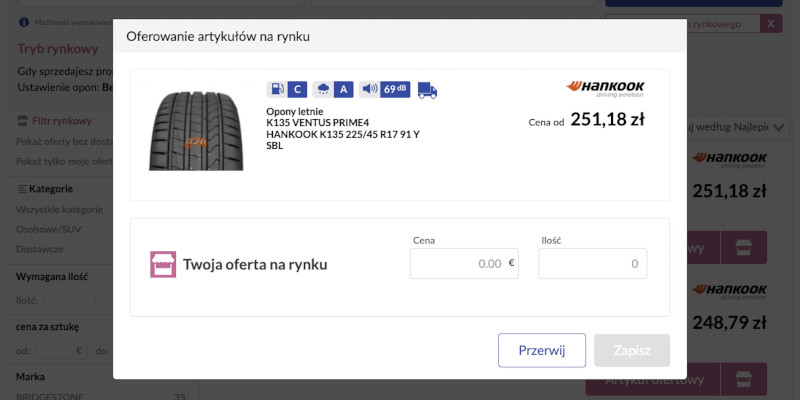Click the Ilość quantity input field

coord(593,264)
